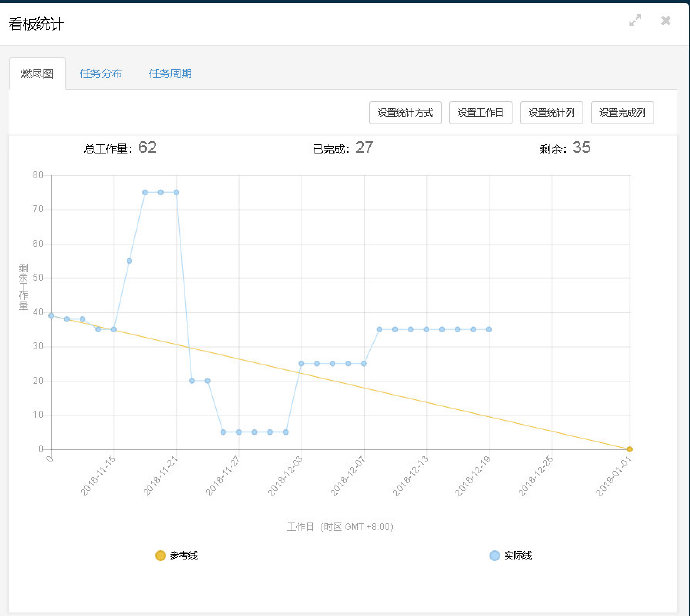Toggle the 参考线 legend item
The image size is (690, 616).
177,555
